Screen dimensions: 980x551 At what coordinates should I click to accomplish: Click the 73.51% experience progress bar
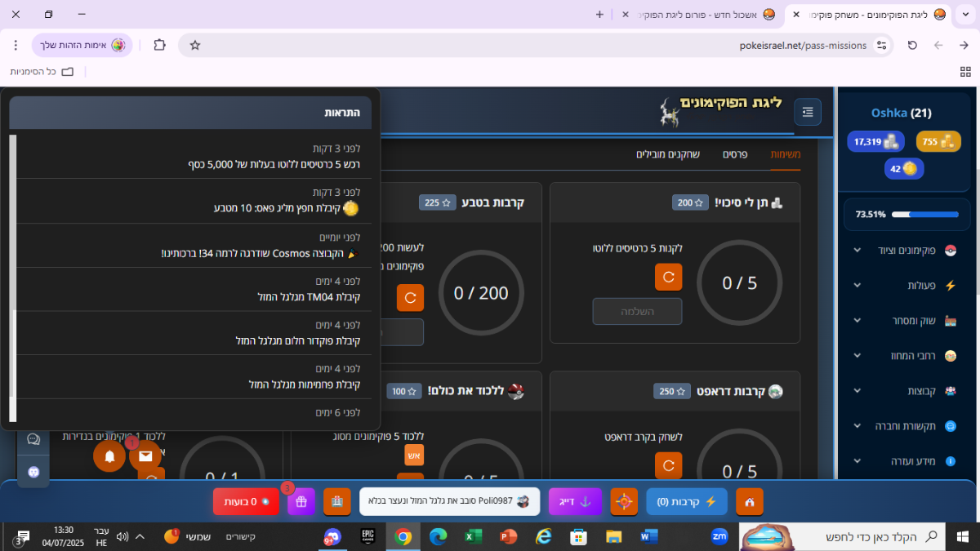pyautogui.click(x=924, y=215)
